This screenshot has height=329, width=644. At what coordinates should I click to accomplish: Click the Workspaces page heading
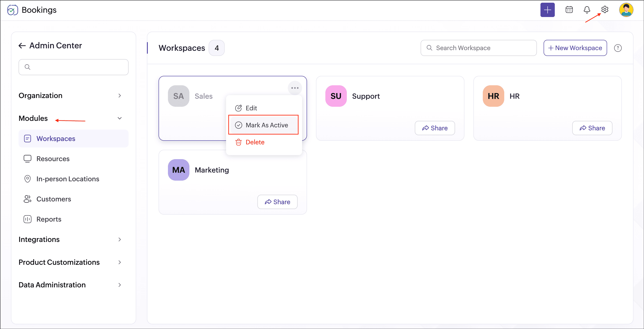click(x=182, y=48)
